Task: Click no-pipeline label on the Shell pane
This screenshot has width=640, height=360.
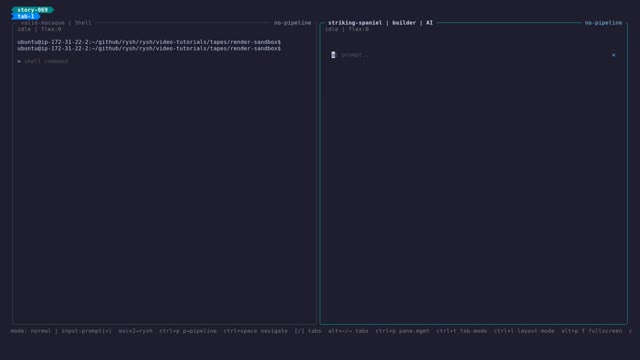Action: (x=292, y=23)
